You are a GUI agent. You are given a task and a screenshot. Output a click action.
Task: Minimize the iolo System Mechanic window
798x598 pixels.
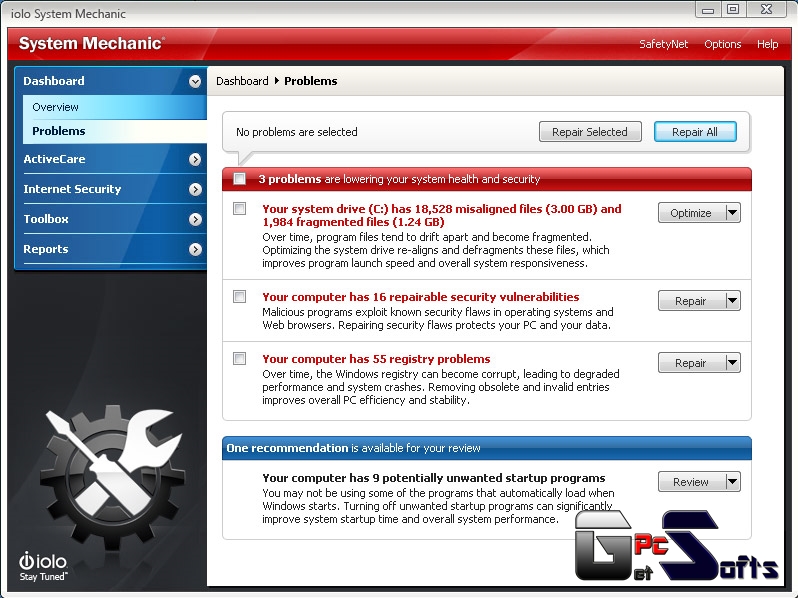[707, 10]
